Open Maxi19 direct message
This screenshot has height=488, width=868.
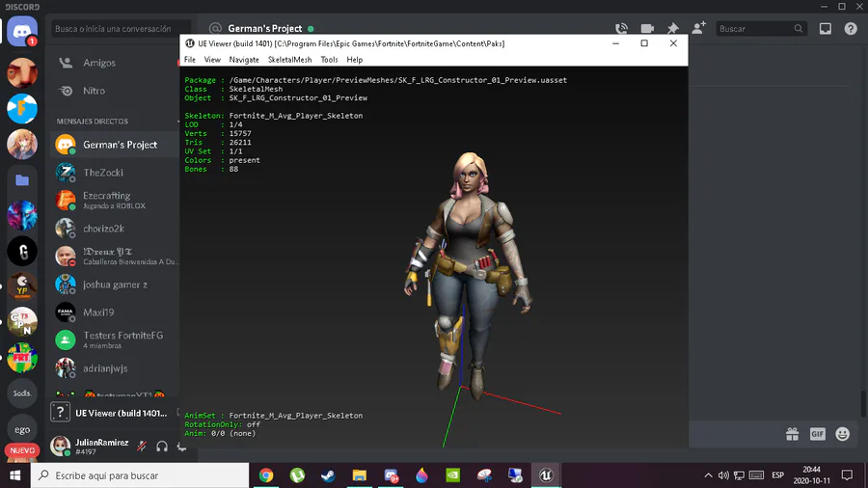pyautogui.click(x=114, y=312)
